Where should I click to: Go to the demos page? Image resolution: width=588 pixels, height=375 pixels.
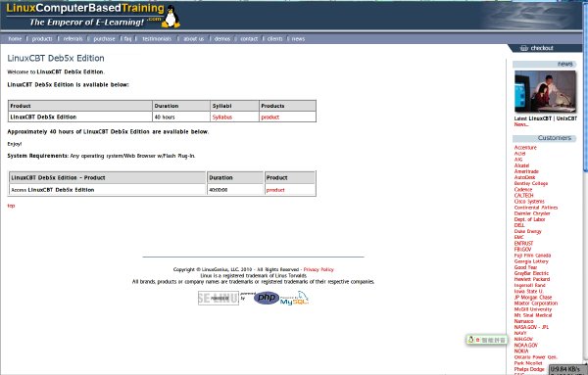[222, 39]
